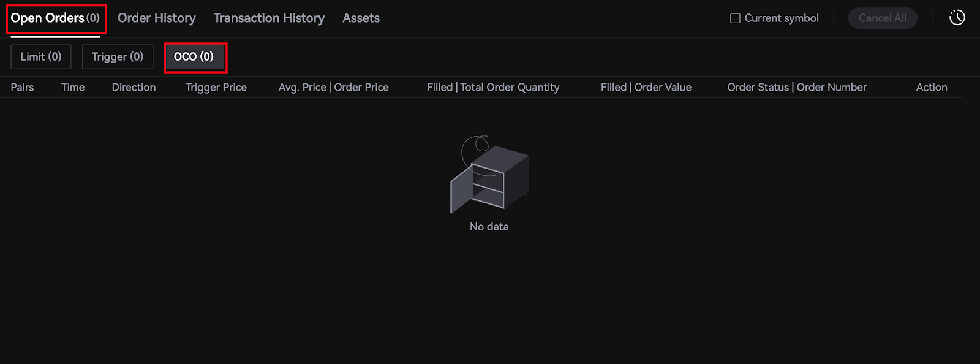Open the Assets tab
This screenshot has width=980, height=364.
point(361,18)
